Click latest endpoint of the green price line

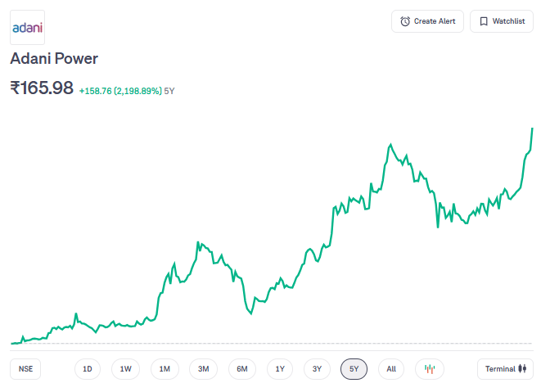[533, 128]
